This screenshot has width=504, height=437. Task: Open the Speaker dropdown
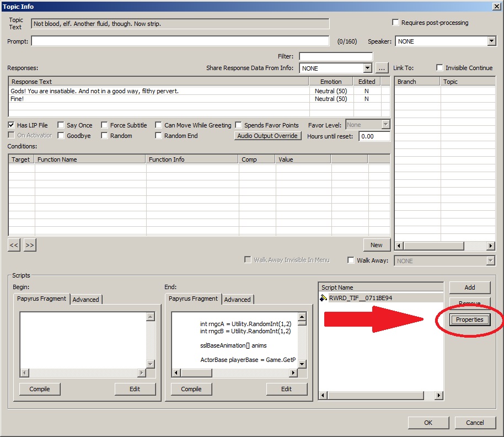click(491, 41)
